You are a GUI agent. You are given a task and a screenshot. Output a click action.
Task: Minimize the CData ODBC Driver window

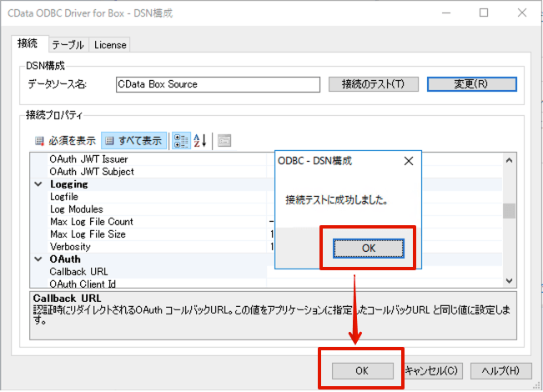(446, 13)
